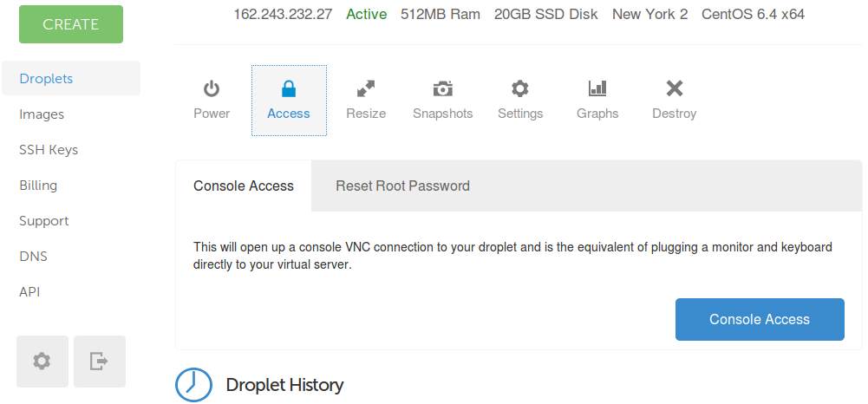The width and height of the screenshot is (868, 404).
Task: Click the droplet IP address 162.243.232.27
Action: click(283, 15)
